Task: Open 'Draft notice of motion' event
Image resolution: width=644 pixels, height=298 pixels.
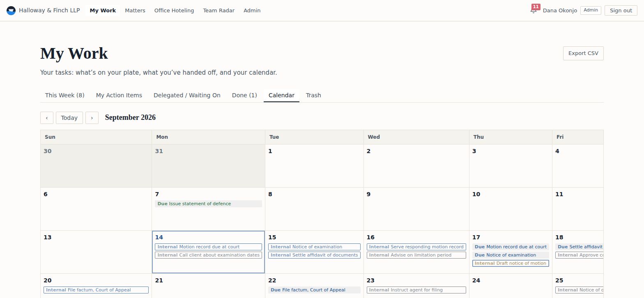Action: [x=511, y=263]
